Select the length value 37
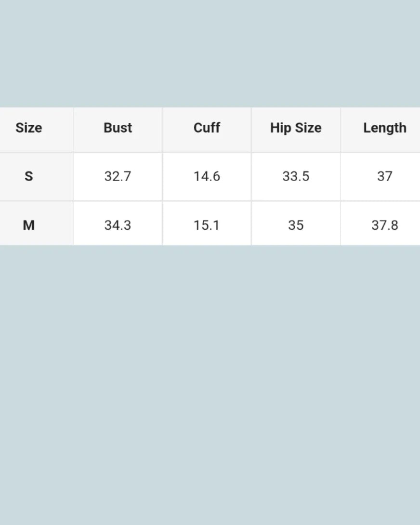The height and width of the screenshot is (525, 420). pyautogui.click(x=384, y=176)
